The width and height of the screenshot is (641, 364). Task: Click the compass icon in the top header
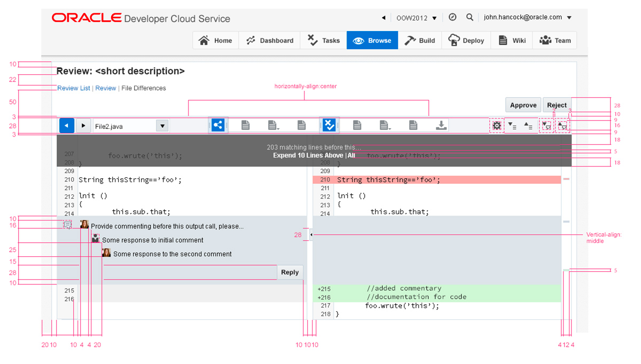452,18
